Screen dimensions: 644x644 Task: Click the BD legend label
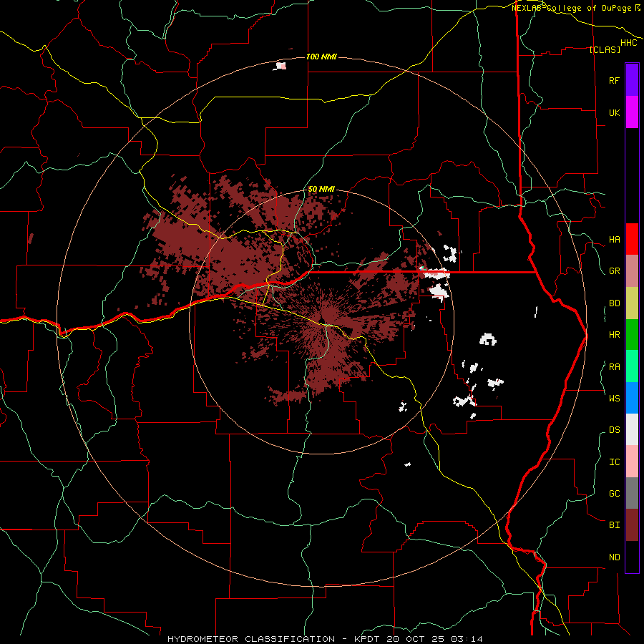pyautogui.click(x=614, y=303)
